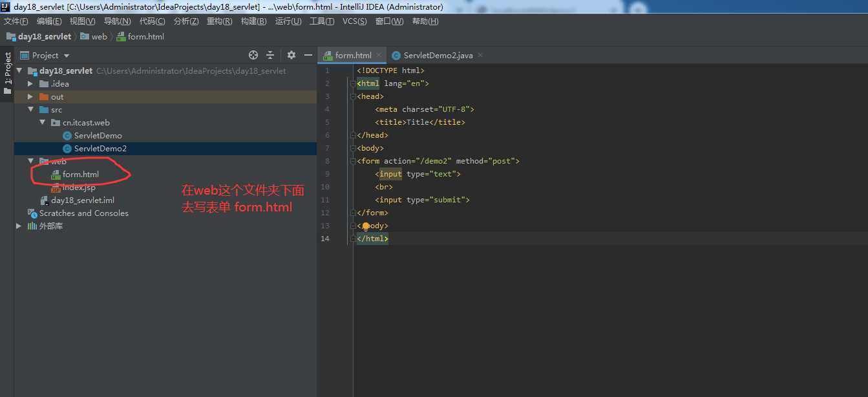Open the 重构(R) menu
The width and height of the screenshot is (868, 397).
pyautogui.click(x=219, y=21)
